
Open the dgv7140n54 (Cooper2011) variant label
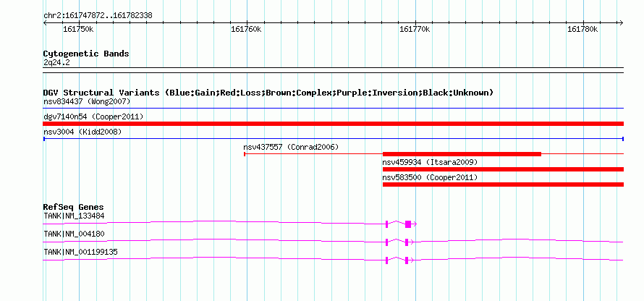(93, 116)
